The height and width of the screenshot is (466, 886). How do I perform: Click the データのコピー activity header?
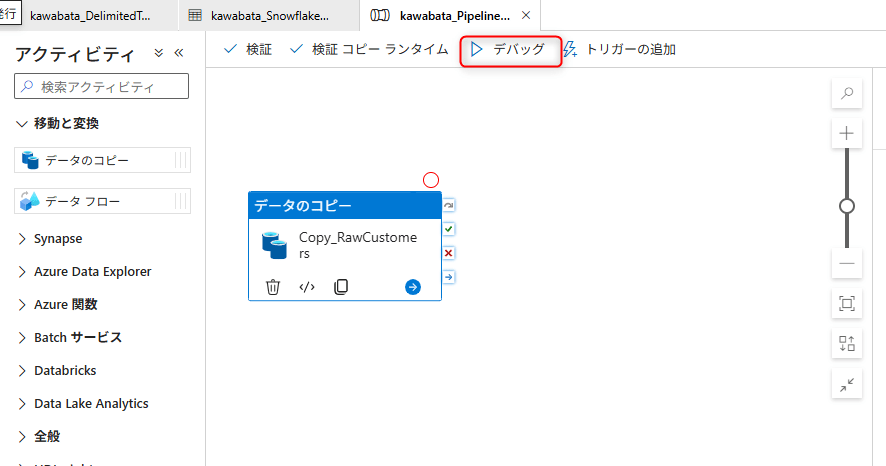coord(345,206)
